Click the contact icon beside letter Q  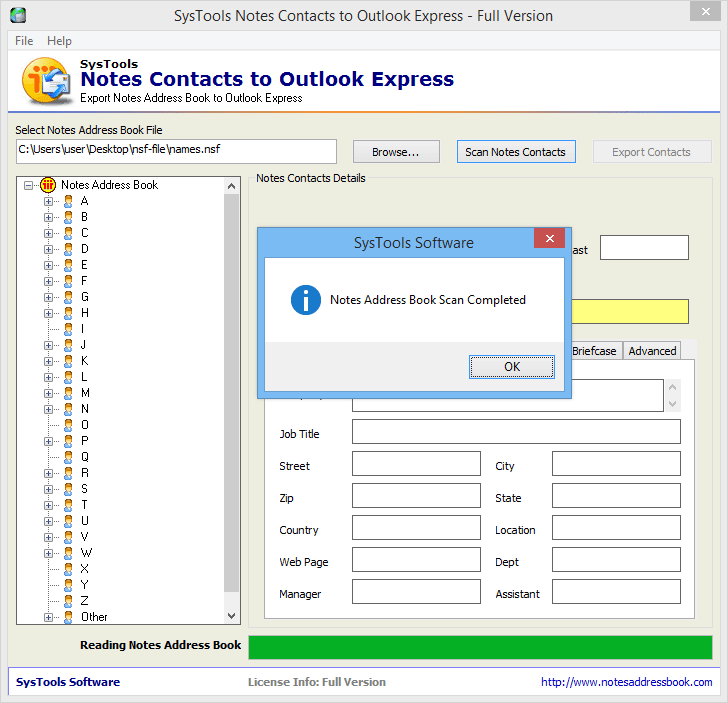[x=68, y=457]
